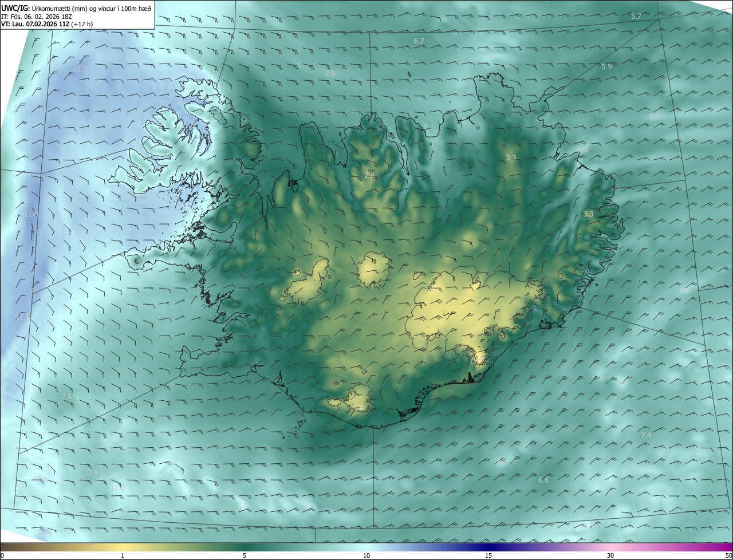Click the initial time line 'IT: Fös. 06. 02. 2026 18Z'
This screenshot has width=733, height=560.
point(36,16)
